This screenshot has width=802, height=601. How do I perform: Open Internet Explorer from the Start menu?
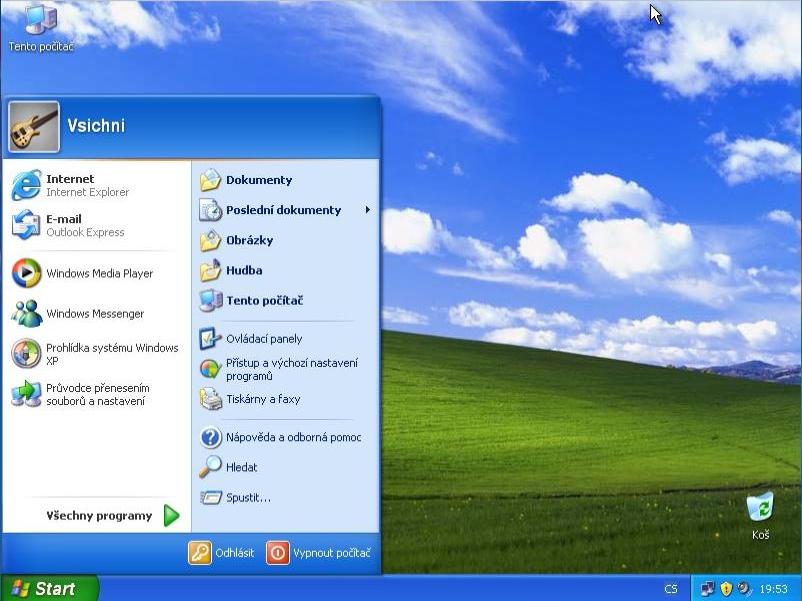(x=96, y=185)
